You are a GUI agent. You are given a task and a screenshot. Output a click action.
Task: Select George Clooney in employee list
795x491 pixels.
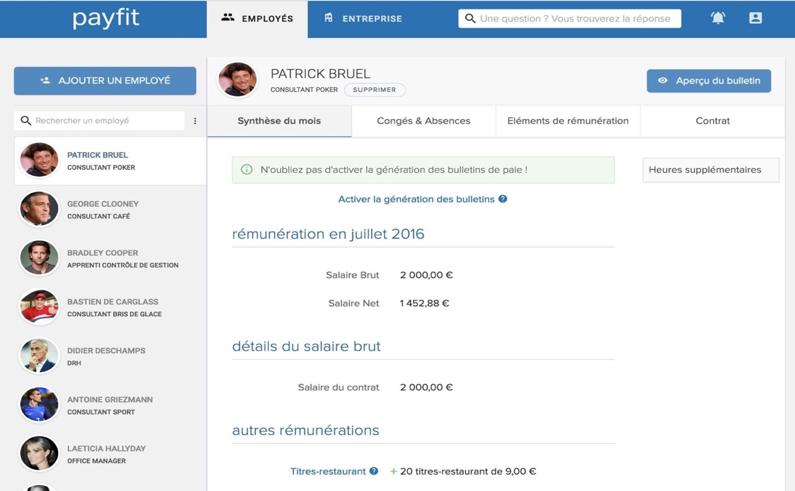point(110,209)
